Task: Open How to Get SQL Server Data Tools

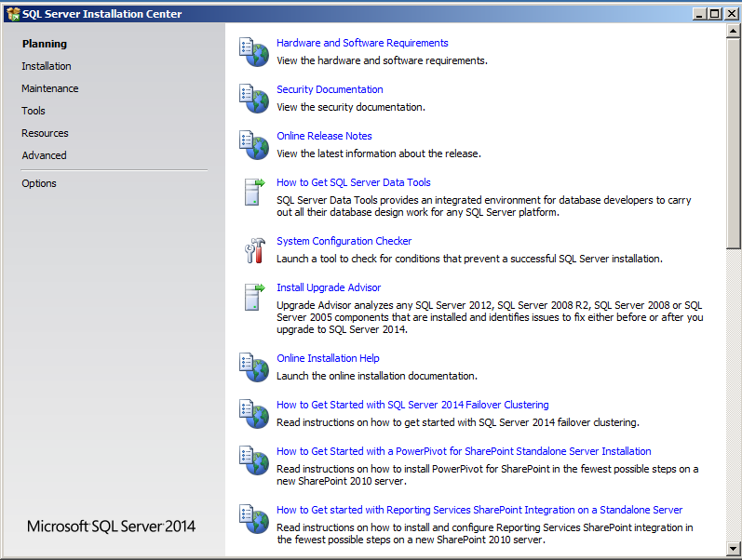Action: (354, 182)
